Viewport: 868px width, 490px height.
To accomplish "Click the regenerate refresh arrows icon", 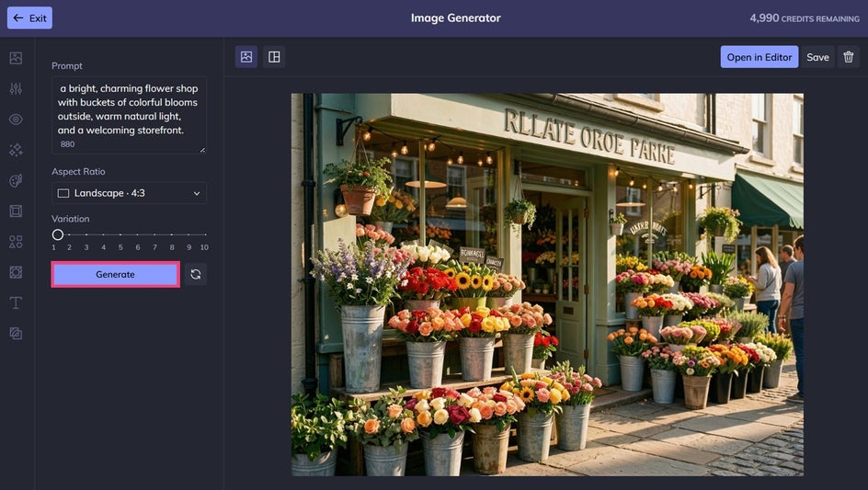I will coord(196,274).
